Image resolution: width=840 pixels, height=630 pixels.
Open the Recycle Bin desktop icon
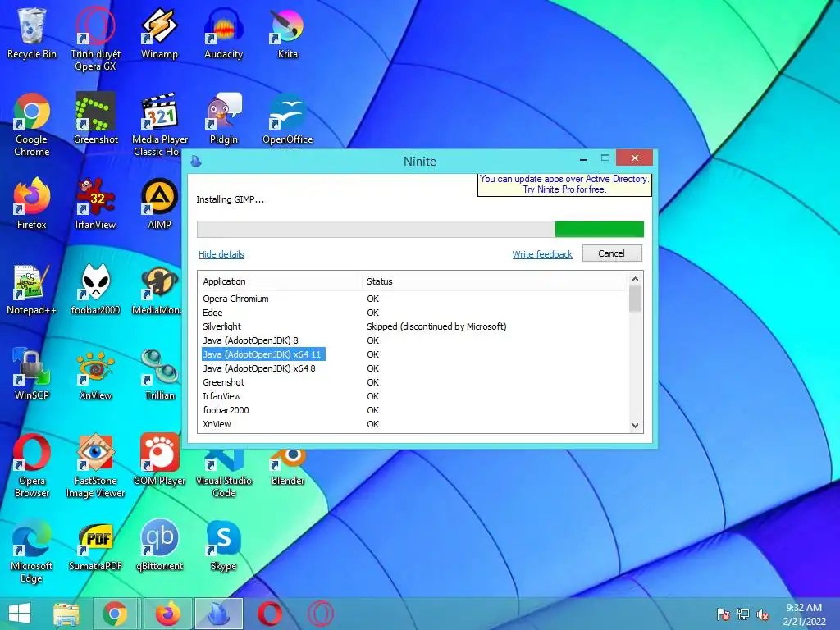pyautogui.click(x=32, y=33)
